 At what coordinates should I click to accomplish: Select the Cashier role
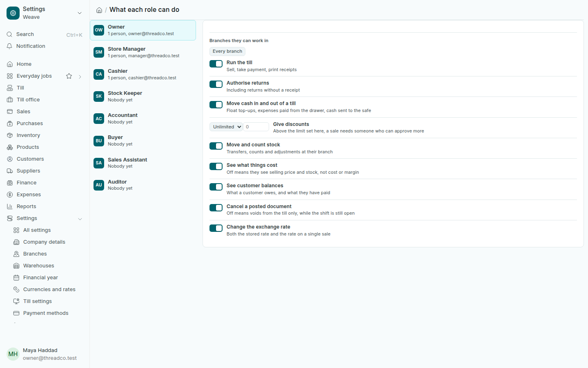click(x=143, y=74)
